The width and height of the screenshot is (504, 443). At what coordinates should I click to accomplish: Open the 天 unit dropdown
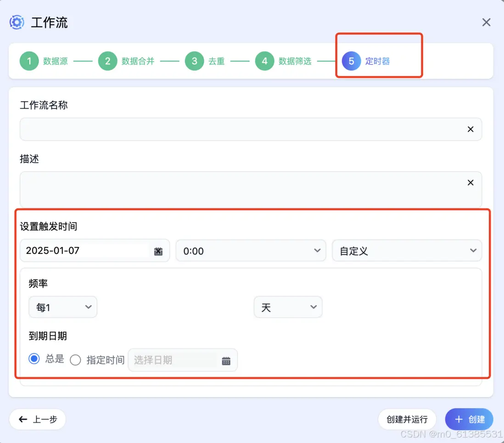click(x=288, y=307)
